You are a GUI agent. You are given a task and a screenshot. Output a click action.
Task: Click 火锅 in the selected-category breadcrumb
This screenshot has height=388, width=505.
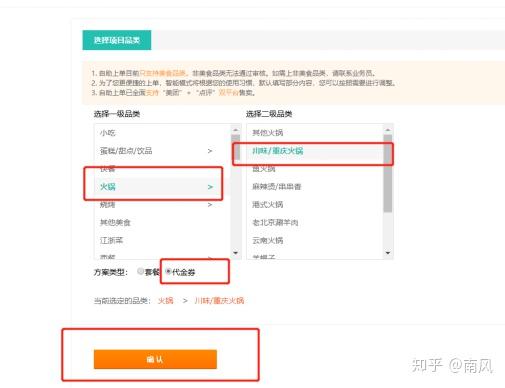[x=166, y=301]
